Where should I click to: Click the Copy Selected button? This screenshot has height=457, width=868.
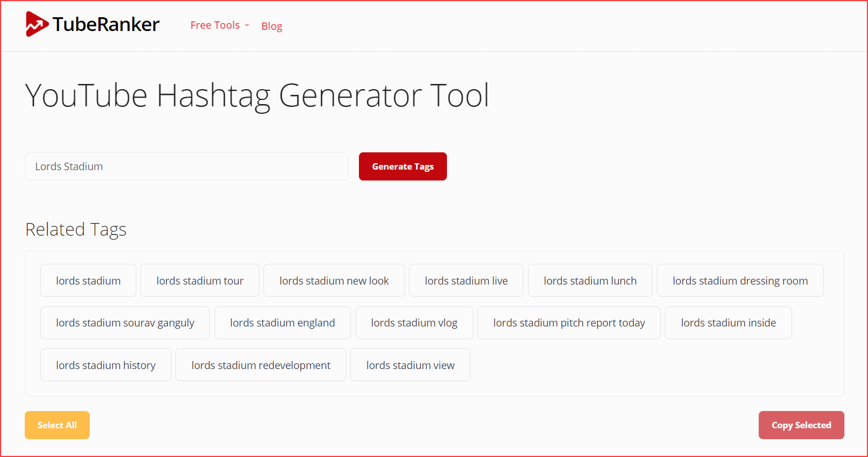pos(801,425)
